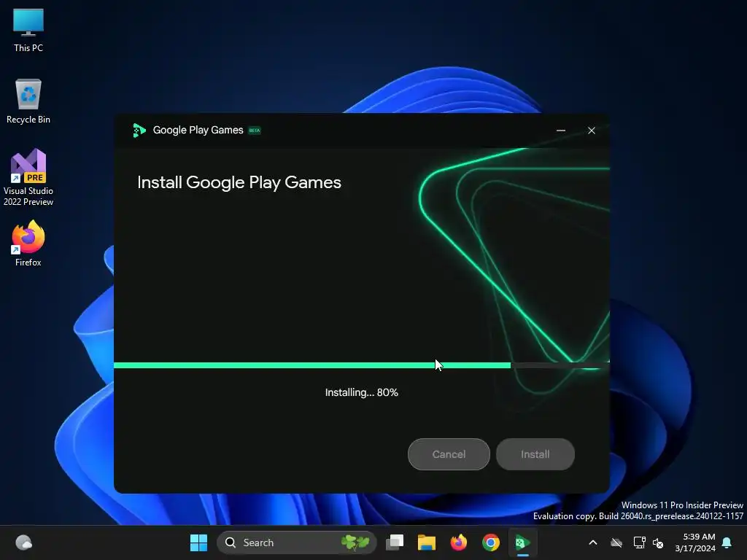Minimize the Google Play Games installer

point(561,131)
